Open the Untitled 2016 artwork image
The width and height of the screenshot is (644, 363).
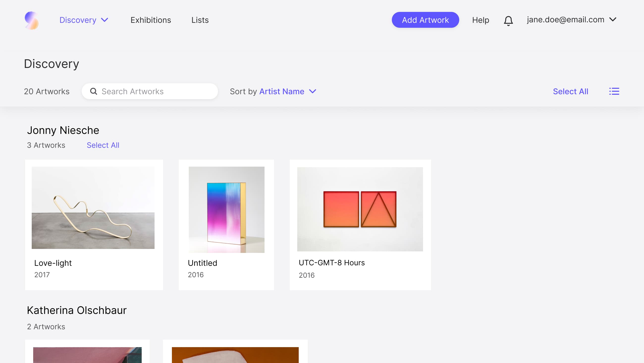[x=226, y=210]
